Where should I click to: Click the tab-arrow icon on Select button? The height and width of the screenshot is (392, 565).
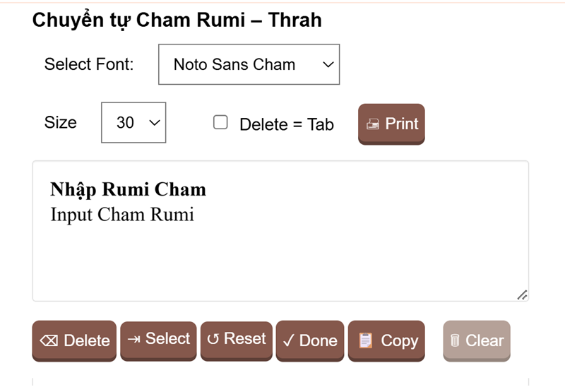pyautogui.click(x=133, y=339)
